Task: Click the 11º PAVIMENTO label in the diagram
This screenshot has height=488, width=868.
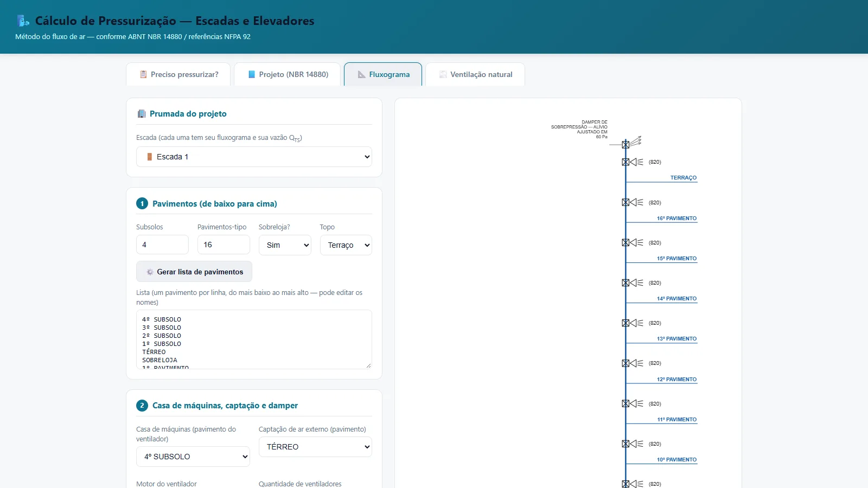Action: click(x=677, y=420)
